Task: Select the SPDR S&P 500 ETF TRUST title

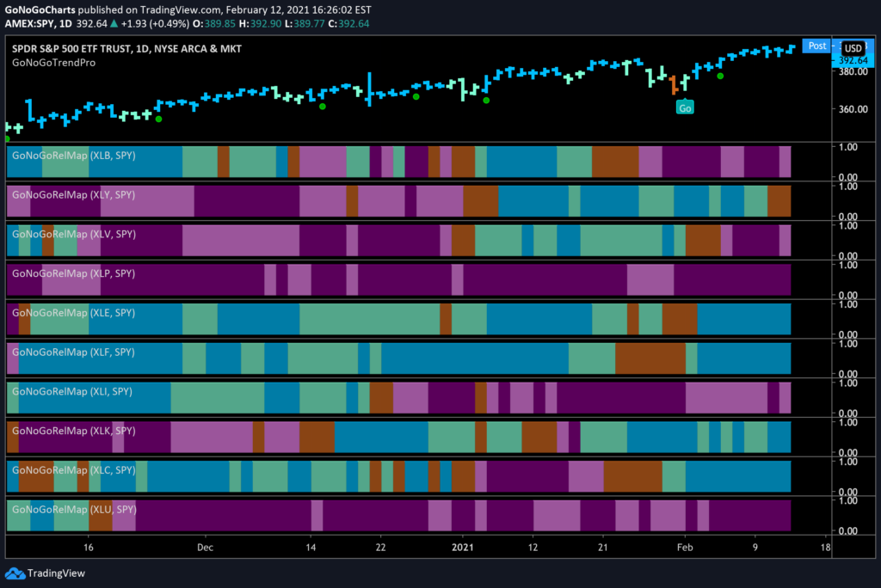Action: [x=126, y=49]
